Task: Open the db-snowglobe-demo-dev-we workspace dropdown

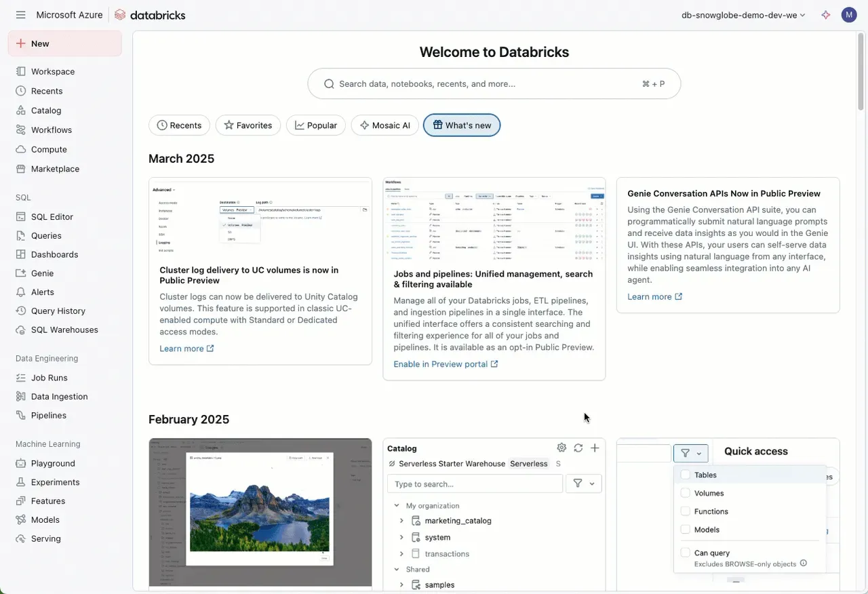Action: click(x=743, y=15)
